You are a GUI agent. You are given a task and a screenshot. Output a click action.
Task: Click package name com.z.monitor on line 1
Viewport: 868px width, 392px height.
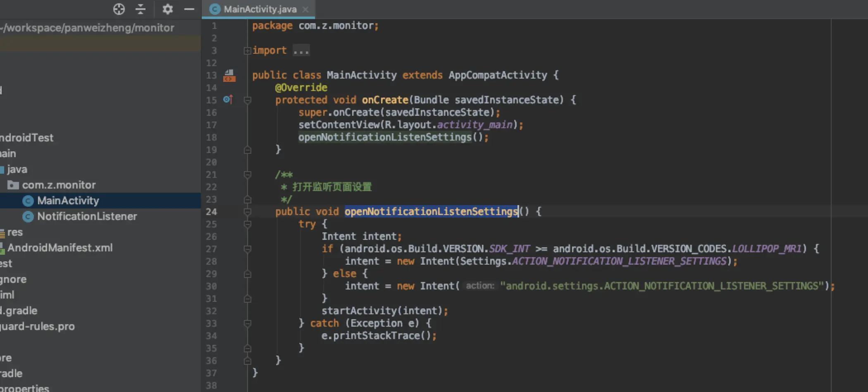click(336, 26)
